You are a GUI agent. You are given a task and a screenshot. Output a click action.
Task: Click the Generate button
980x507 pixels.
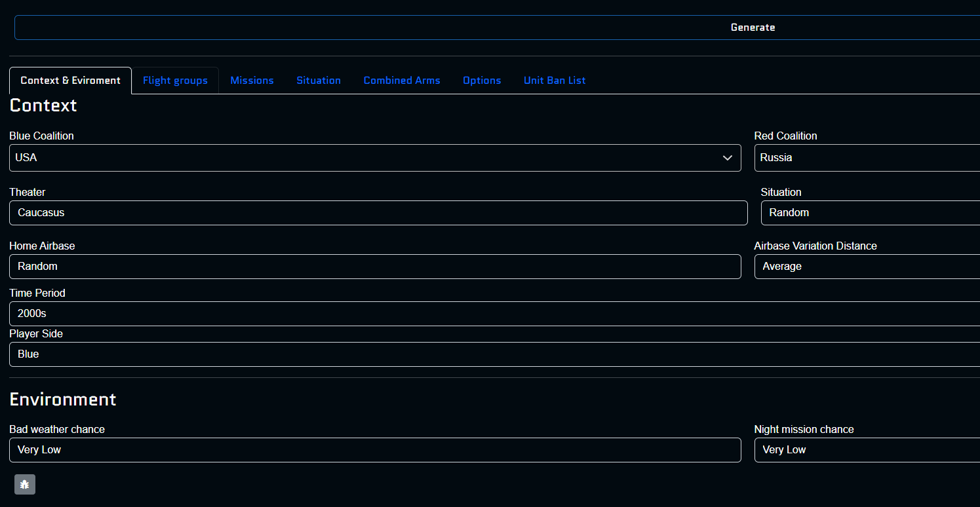point(497,28)
